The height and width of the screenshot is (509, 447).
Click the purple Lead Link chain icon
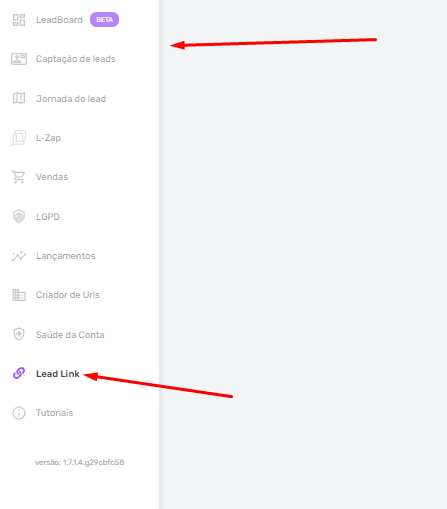coord(19,373)
